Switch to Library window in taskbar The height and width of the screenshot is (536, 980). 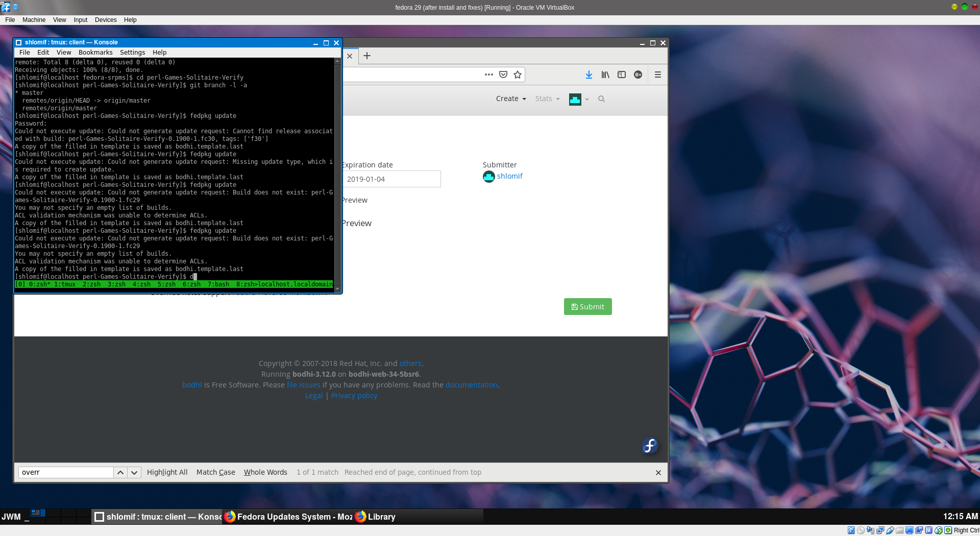[x=419, y=517]
